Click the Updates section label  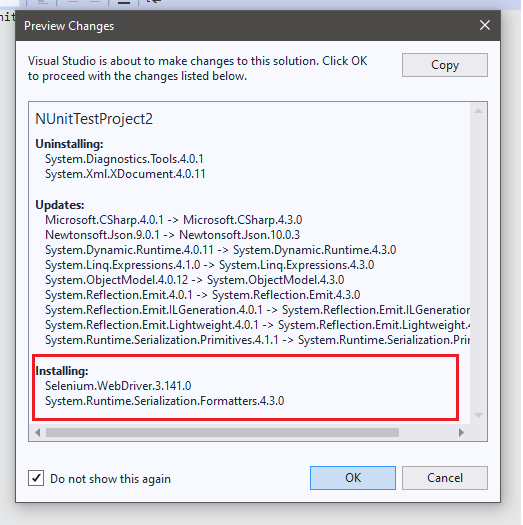point(60,205)
